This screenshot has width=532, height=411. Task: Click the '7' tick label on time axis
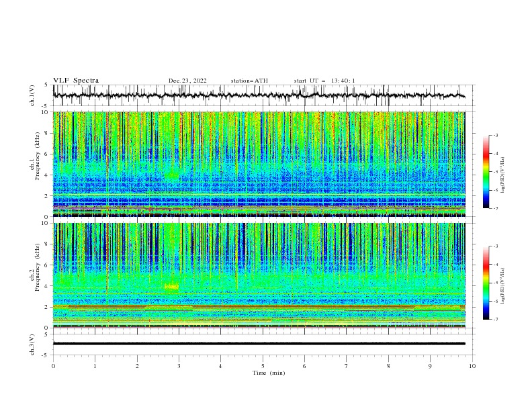[347, 366]
